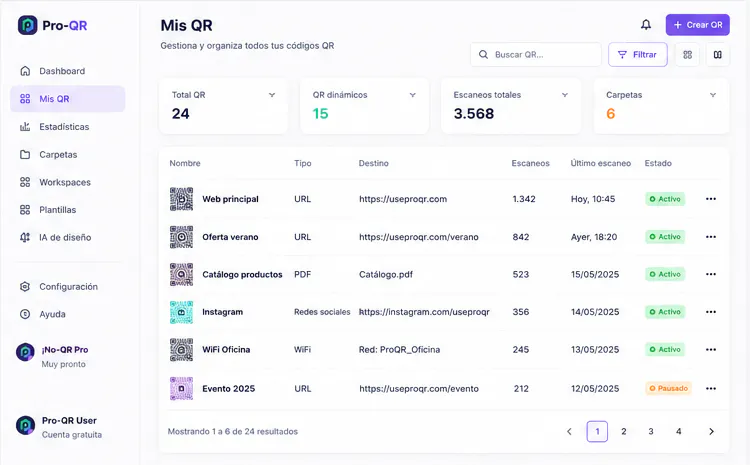Click the Carpetas folder icon
Screen dimensions: 750x465
pos(25,155)
